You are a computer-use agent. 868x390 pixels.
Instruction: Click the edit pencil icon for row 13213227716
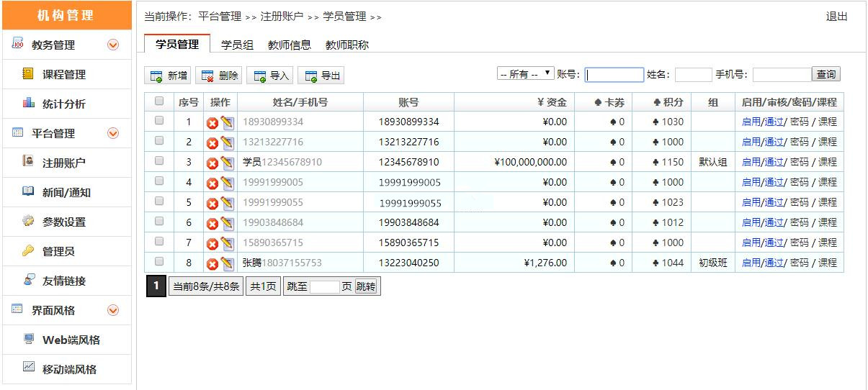tap(227, 142)
